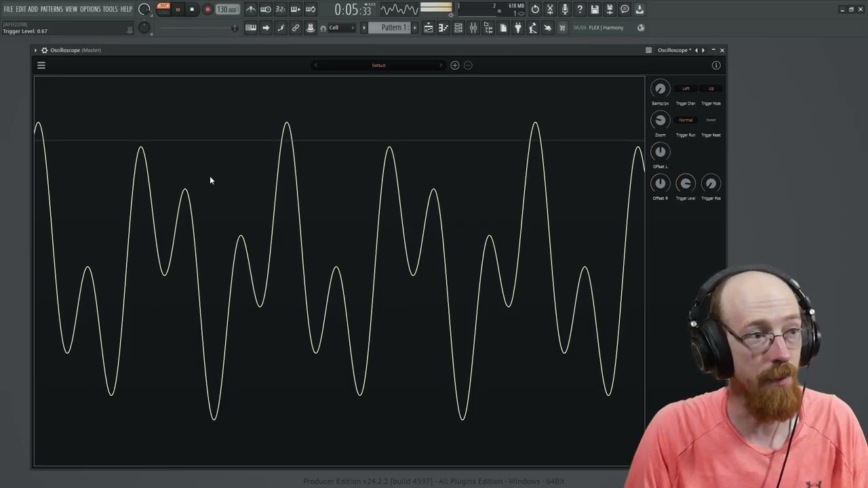Screen dimensions: 868x488
Task: Open the ADD menu
Action: 33,9
